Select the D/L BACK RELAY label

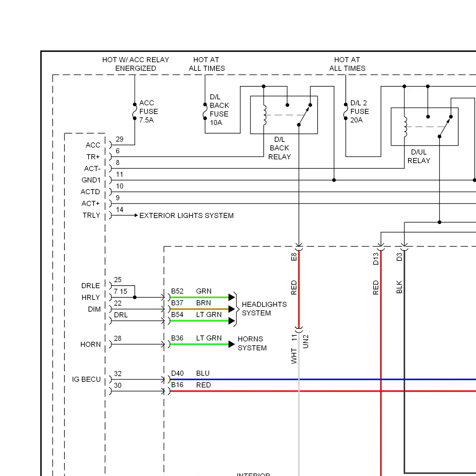(280, 148)
